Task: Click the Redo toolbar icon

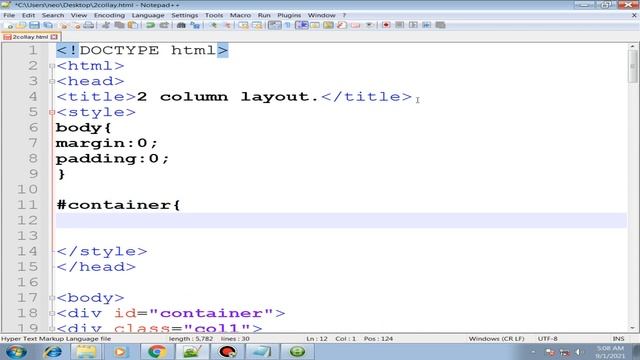Action: (x=164, y=25)
